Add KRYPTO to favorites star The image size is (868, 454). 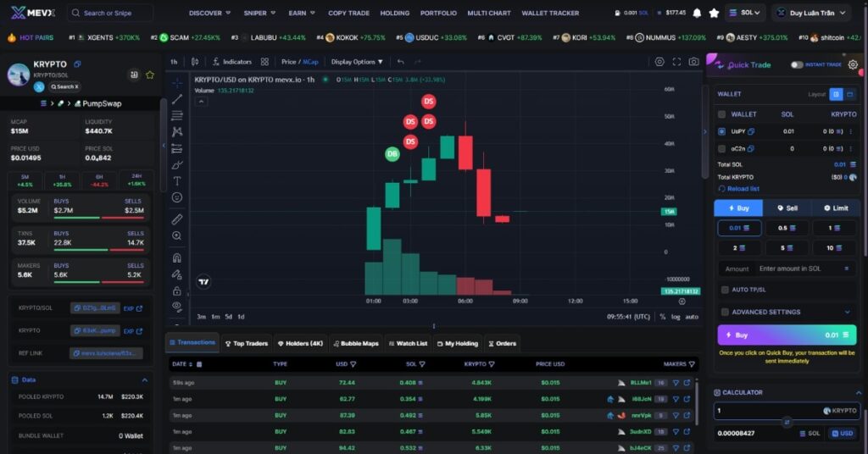tap(150, 75)
